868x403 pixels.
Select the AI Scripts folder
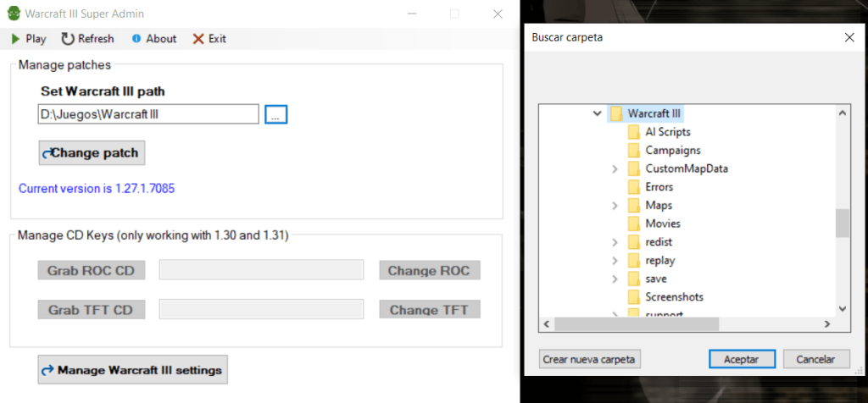pyautogui.click(x=668, y=132)
